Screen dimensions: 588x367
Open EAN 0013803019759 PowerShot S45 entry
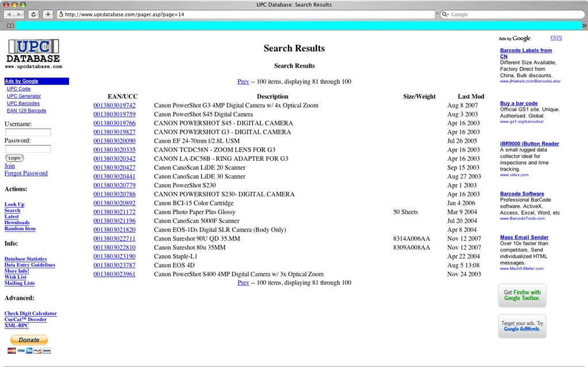[x=114, y=114]
